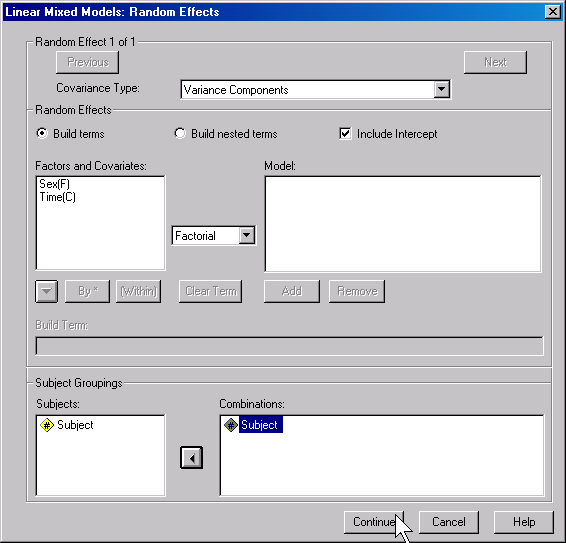The width and height of the screenshot is (566, 543).
Task: Click the Previous random effect button
Action: [x=88, y=62]
